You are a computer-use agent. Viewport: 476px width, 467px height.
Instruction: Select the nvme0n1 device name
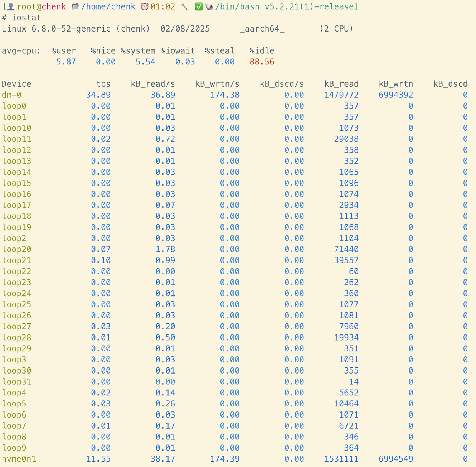point(19,459)
